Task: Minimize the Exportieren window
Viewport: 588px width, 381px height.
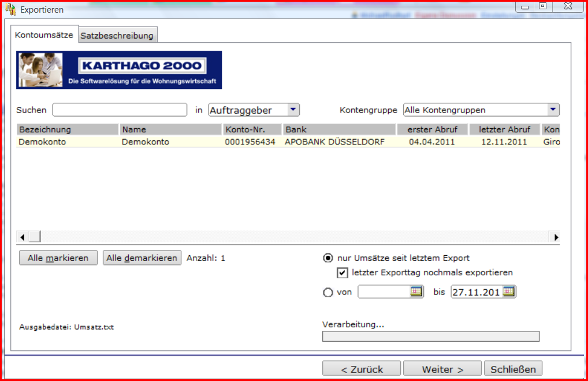Action: click(x=524, y=6)
